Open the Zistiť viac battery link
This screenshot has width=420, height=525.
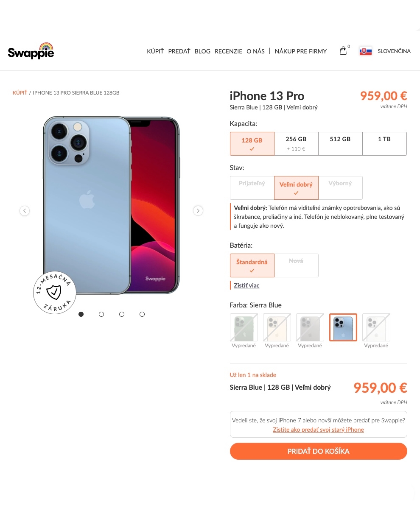(246, 285)
